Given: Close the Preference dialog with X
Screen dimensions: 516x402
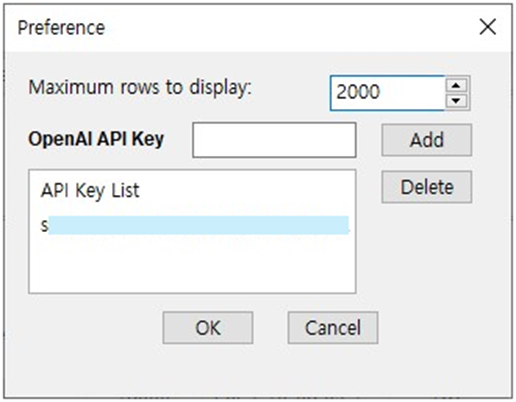Looking at the screenshot, I should coord(488,27).
